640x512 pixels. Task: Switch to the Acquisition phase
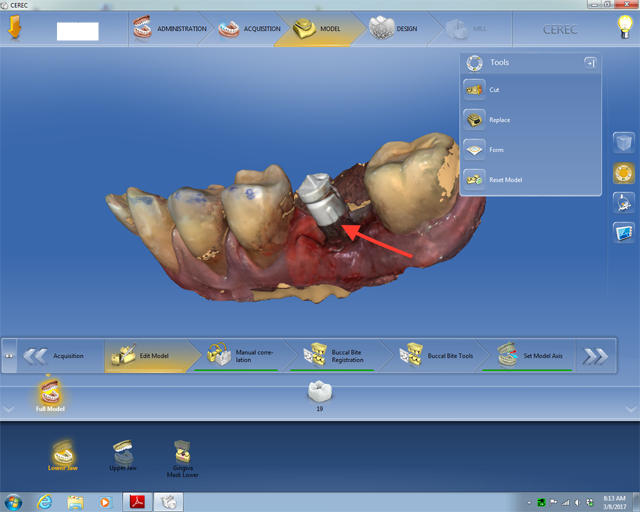249,29
